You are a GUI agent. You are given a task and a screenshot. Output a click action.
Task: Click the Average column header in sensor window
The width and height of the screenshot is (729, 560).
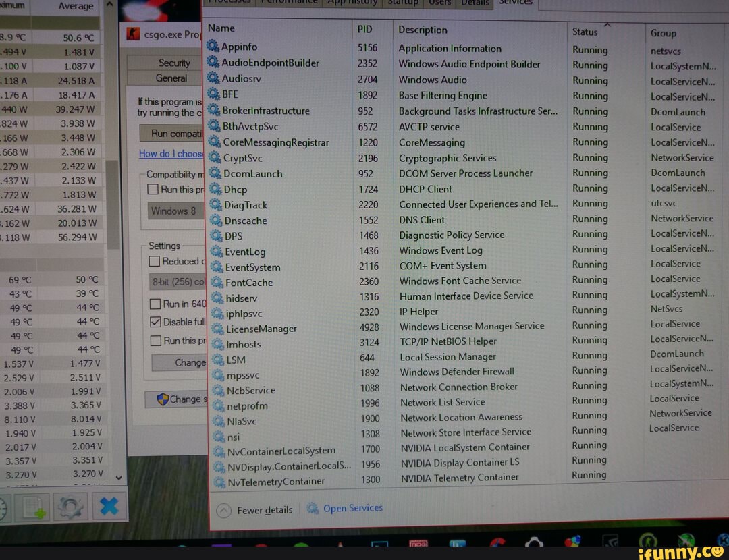pos(76,6)
